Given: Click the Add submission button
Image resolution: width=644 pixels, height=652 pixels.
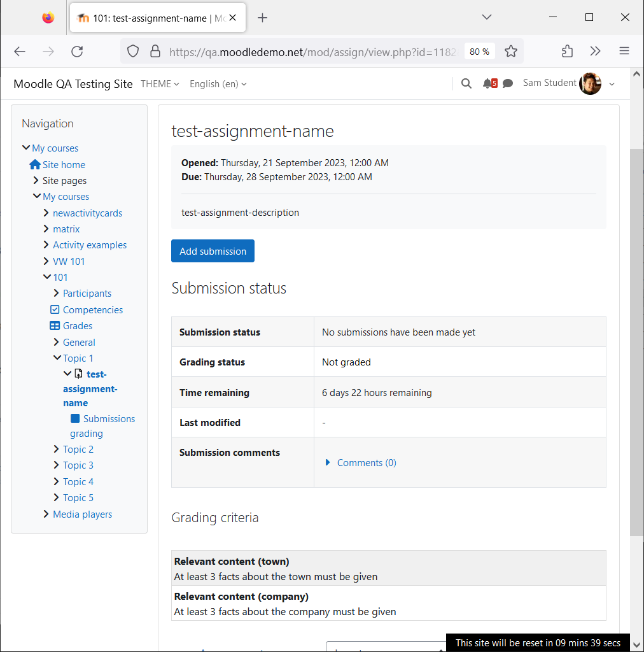Looking at the screenshot, I should pos(213,251).
